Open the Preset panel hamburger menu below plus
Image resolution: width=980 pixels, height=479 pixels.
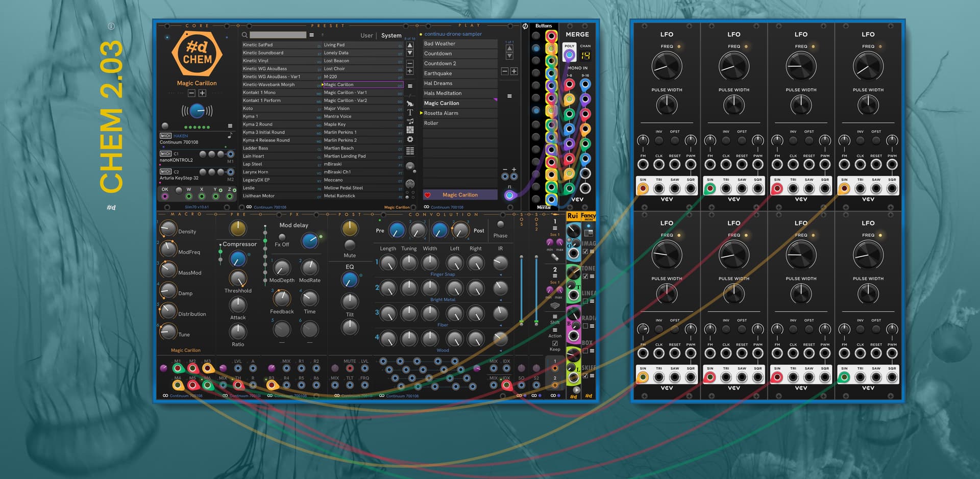[410, 86]
